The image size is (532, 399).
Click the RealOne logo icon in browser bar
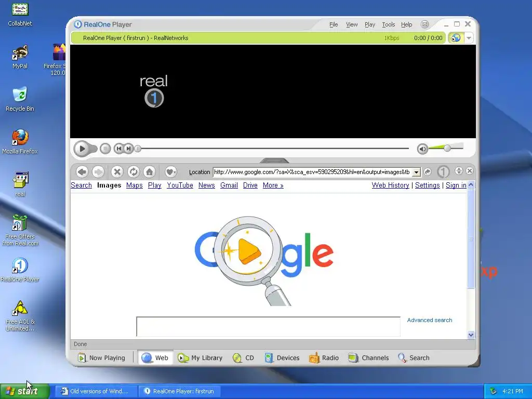coord(443,171)
